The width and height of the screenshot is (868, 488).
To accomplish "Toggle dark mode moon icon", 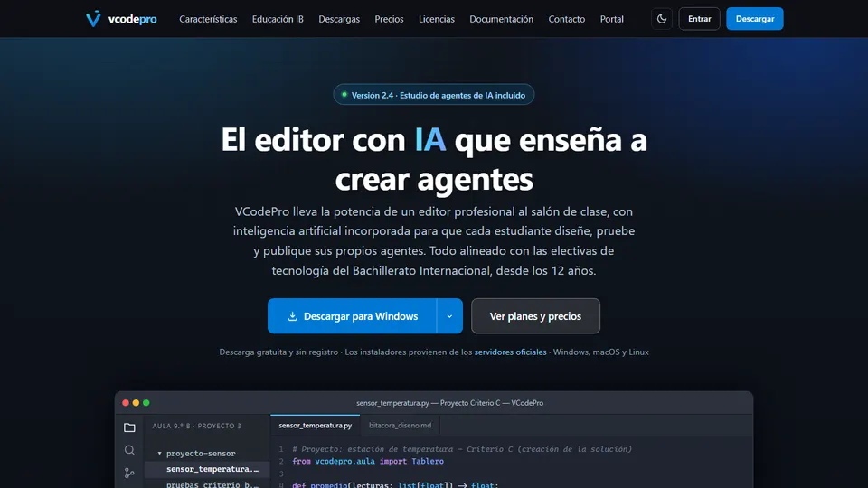I will click(662, 19).
